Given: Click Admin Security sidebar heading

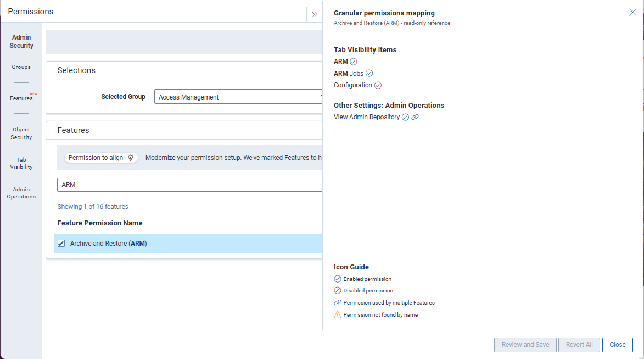Looking at the screenshot, I should tap(21, 41).
